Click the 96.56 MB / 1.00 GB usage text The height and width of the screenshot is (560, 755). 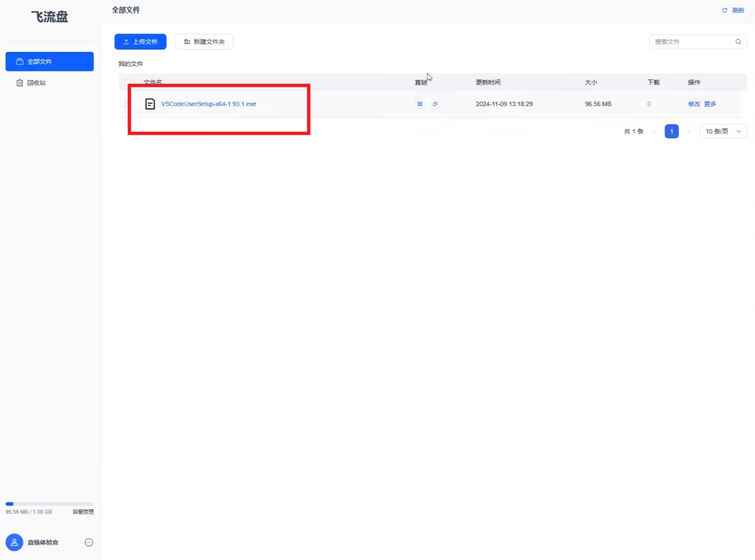(x=29, y=512)
